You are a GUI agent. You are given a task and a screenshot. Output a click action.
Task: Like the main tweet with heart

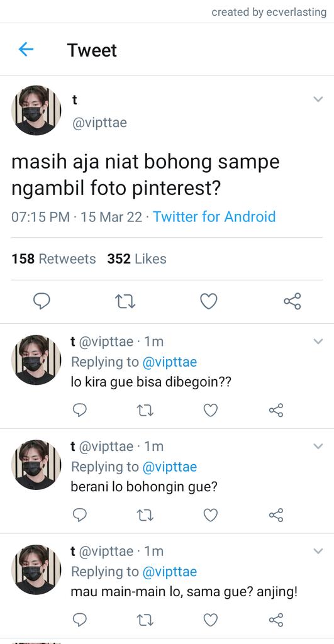tap(209, 301)
